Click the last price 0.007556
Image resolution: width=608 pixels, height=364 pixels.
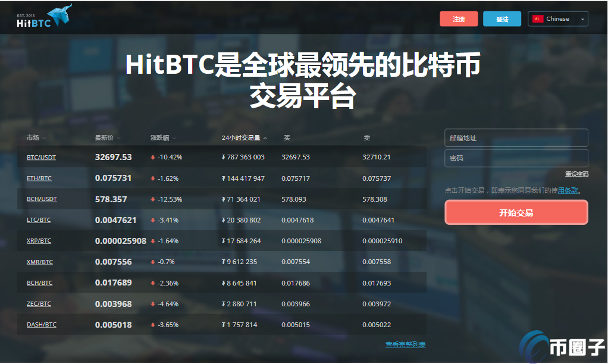click(x=113, y=262)
